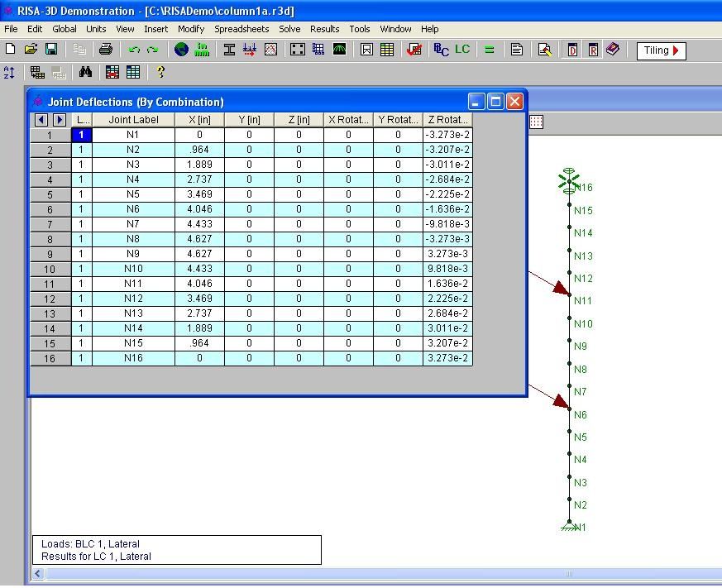This screenshot has height=588, width=722.
Task: Click the yellow question mark Help icon
Action: [160, 73]
